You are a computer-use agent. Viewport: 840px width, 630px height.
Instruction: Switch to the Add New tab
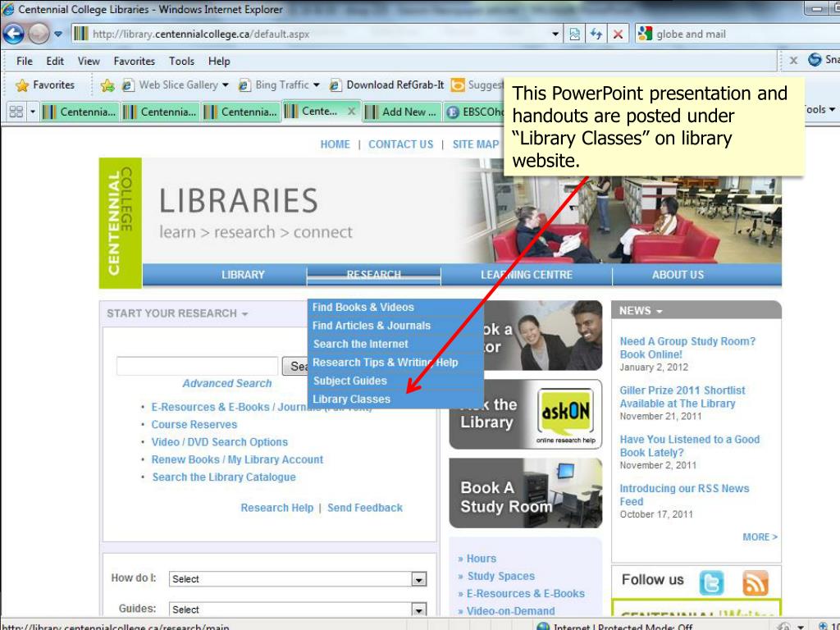(401, 112)
